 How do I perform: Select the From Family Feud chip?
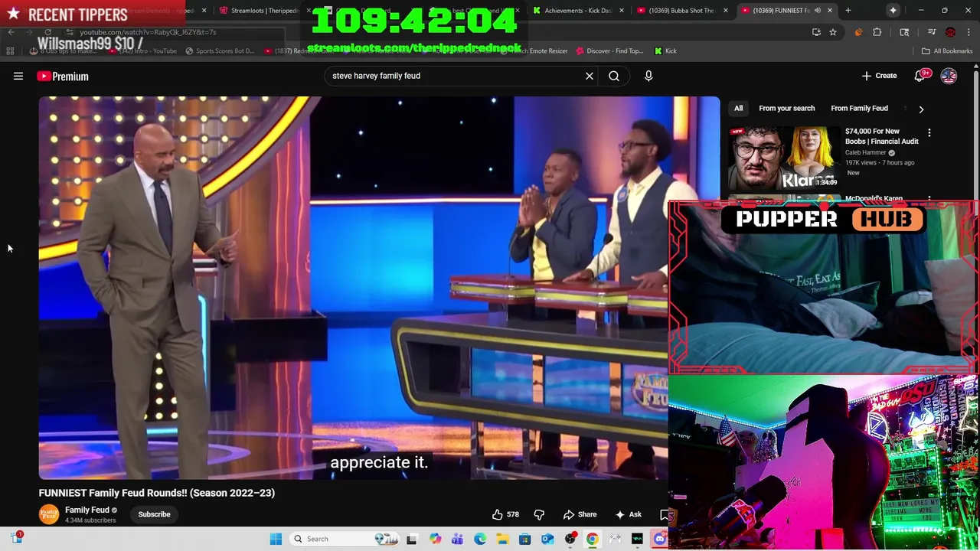859,109
